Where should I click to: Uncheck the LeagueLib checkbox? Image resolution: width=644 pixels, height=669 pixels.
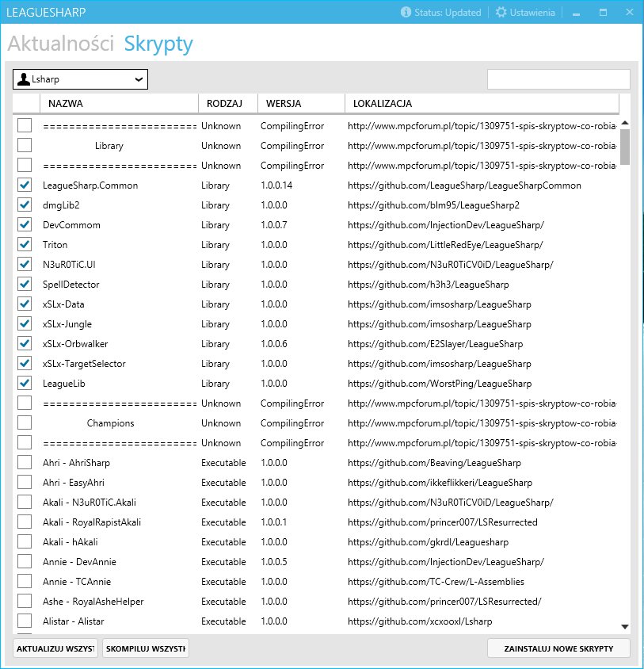click(25, 384)
